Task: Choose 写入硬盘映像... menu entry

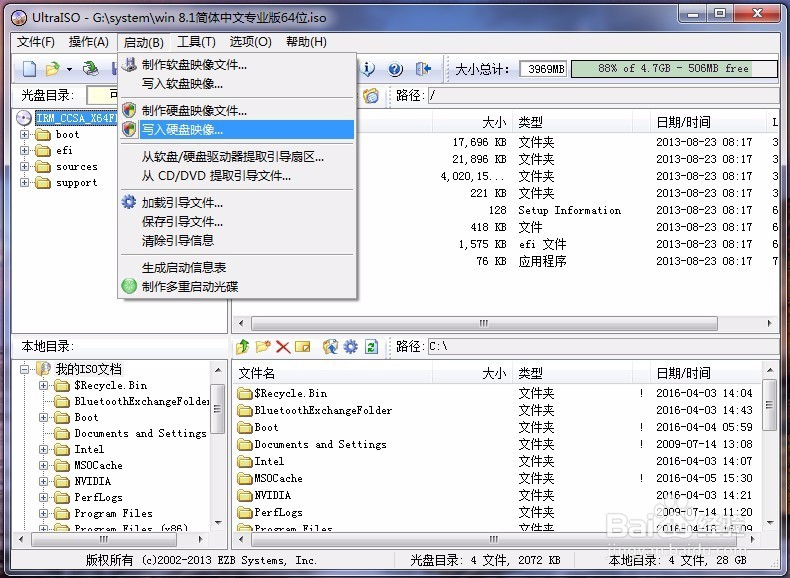Action: pyautogui.click(x=237, y=130)
